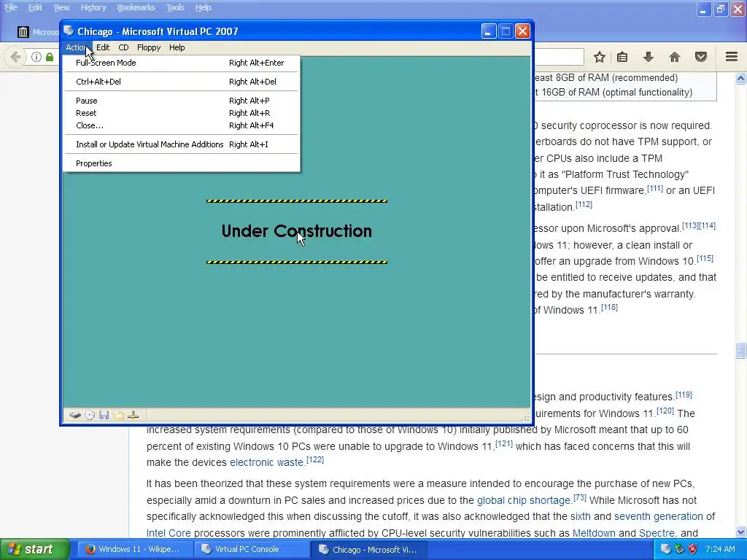Open the Firefox Help menu
747x560 pixels.
click(x=203, y=7)
